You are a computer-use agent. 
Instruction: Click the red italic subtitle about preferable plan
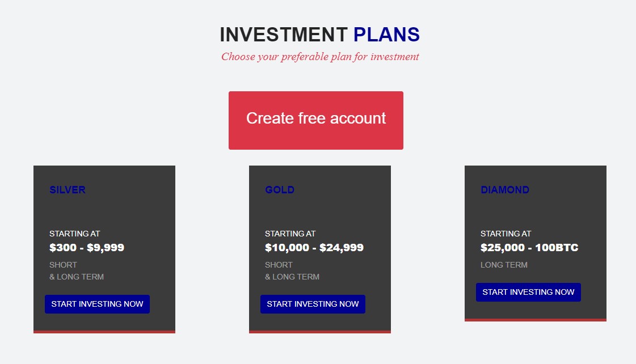tap(320, 57)
